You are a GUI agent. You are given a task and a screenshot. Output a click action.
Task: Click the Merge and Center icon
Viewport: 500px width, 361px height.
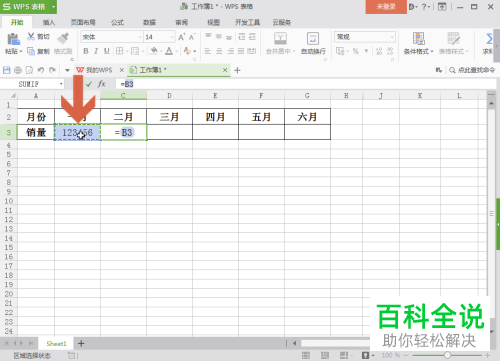(x=280, y=39)
